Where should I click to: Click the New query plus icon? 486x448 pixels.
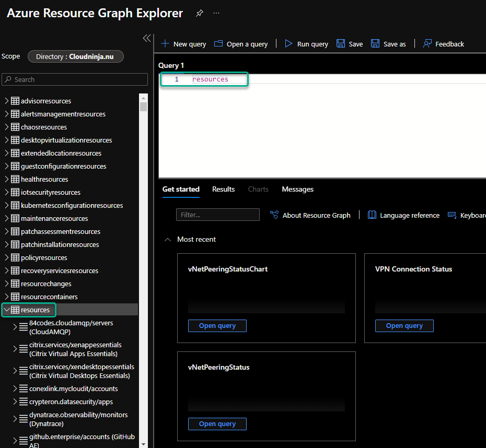click(x=165, y=44)
